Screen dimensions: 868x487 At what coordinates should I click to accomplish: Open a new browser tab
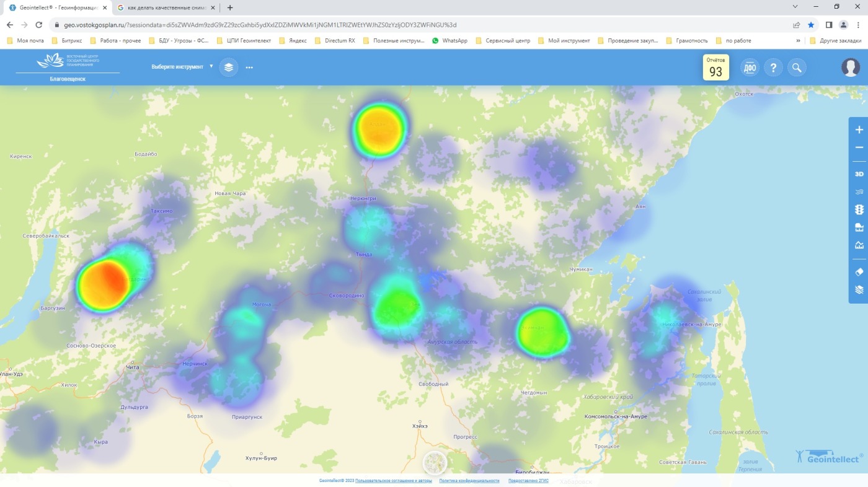(230, 7)
